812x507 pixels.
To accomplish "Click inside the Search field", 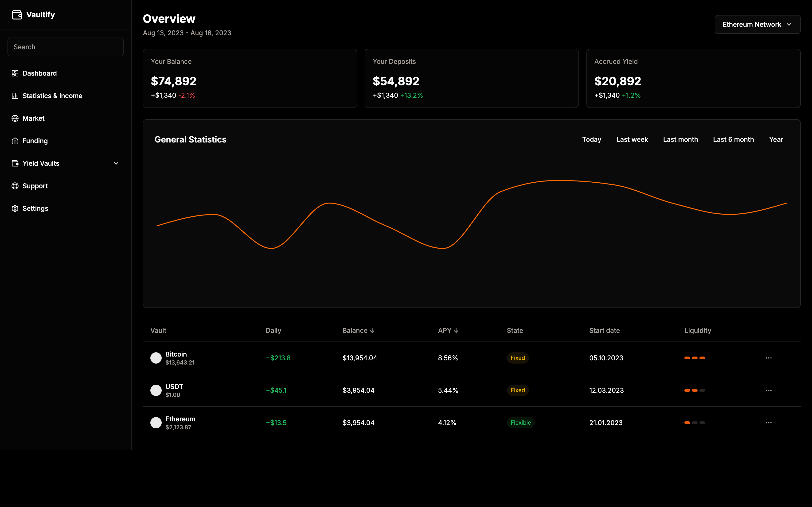I will click(x=65, y=47).
